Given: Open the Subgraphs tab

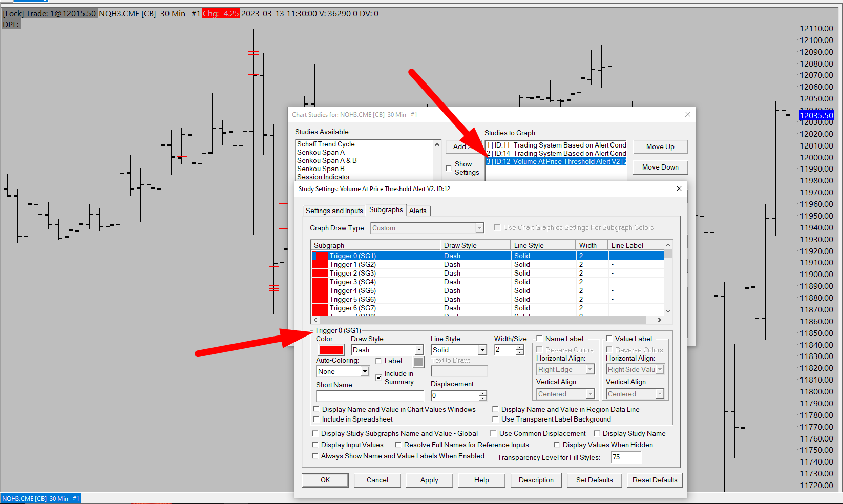Looking at the screenshot, I should point(386,210).
